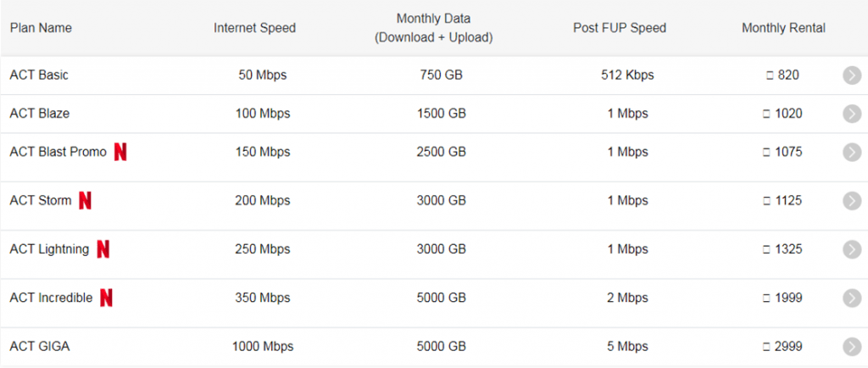Image resolution: width=868 pixels, height=368 pixels.
Task: Expand ACT Storm plan using right arrow
Action: click(x=852, y=201)
